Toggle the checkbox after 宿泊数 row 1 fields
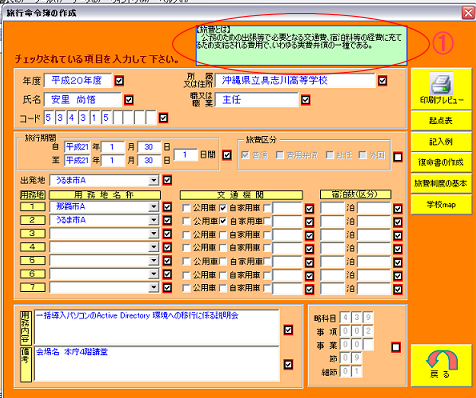 pyautogui.click(x=398, y=209)
